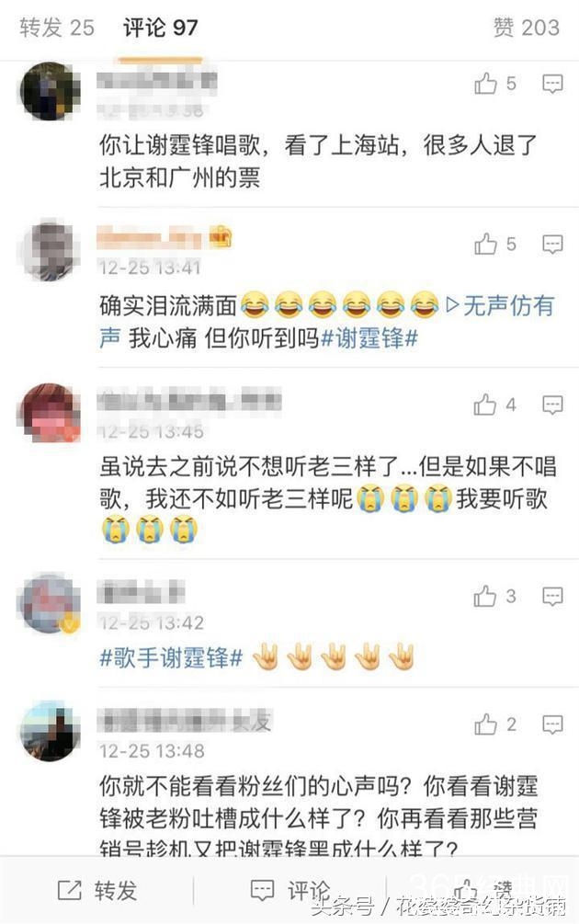
Task: Switch to the 评论 97 tab
Action: (x=160, y=27)
